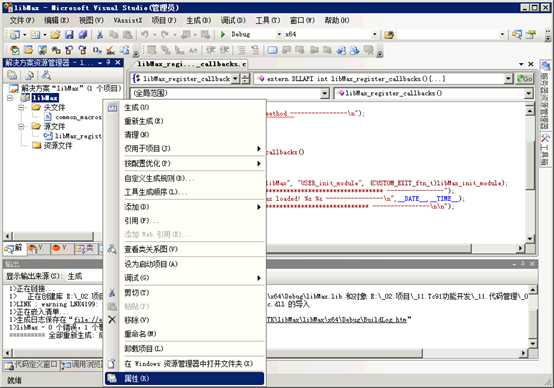Viewport: 554px width, 388px height.
Task: Open 添加(D) submenu
Action: (x=184, y=207)
